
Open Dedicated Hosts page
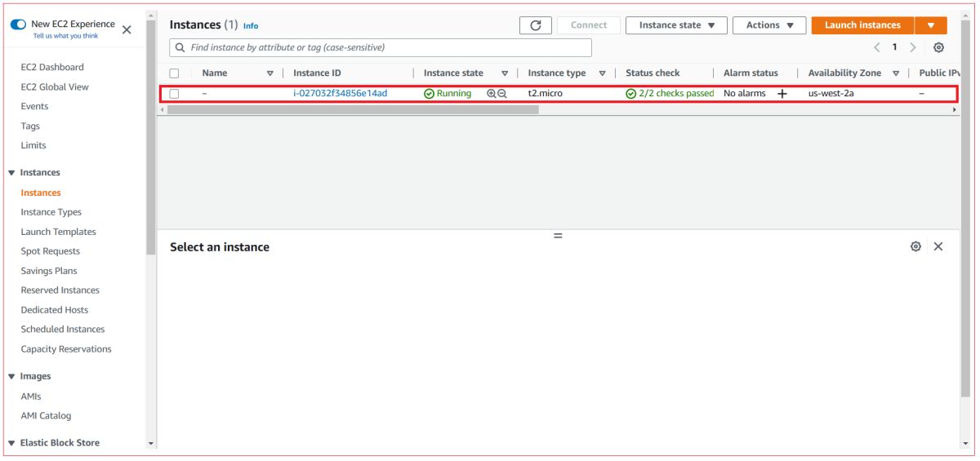(x=55, y=311)
